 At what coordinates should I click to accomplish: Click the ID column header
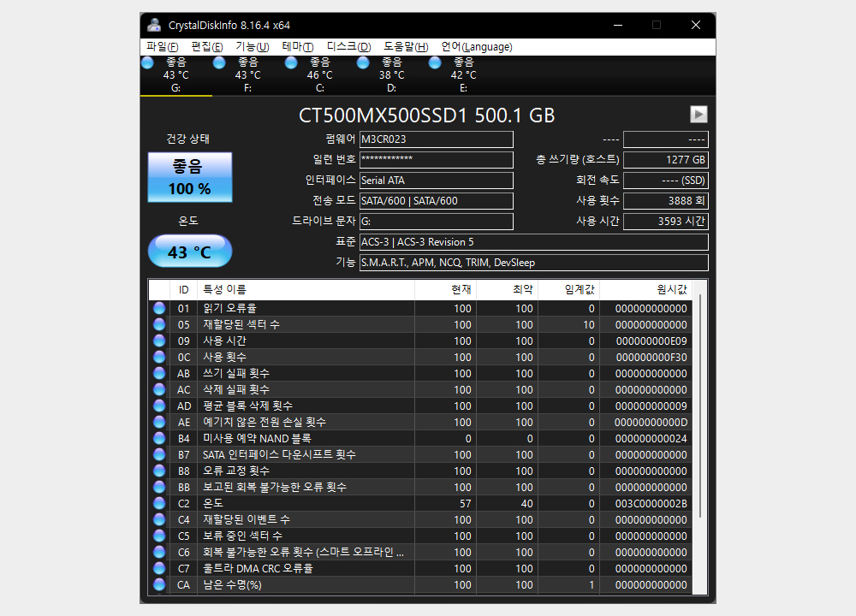pos(183,290)
